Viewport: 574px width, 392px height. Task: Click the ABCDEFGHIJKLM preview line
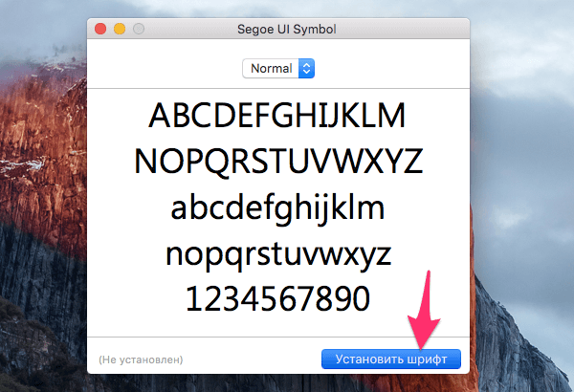coord(277,116)
